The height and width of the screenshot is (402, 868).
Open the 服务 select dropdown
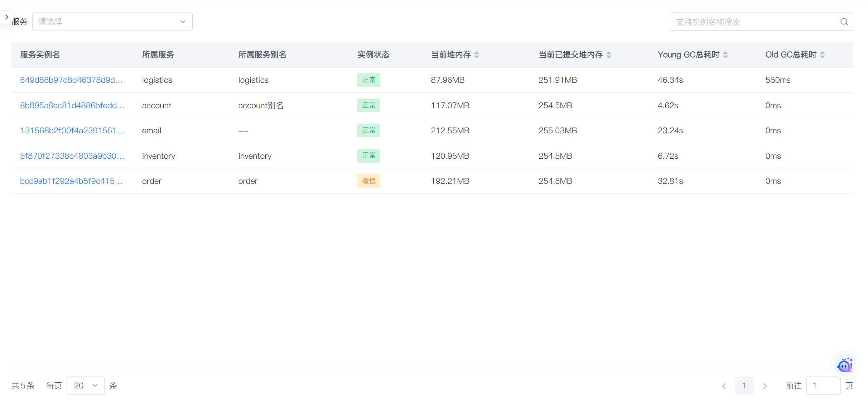pyautogui.click(x=112, y=21)
